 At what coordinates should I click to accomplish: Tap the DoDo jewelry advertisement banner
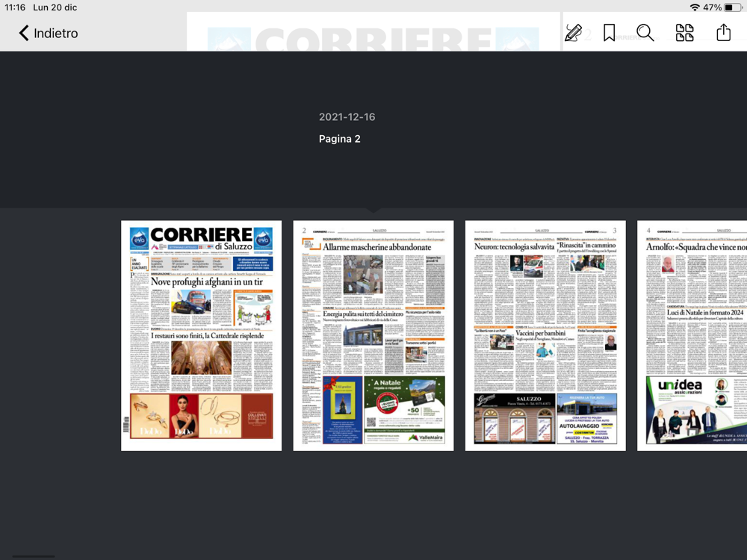(201, 416)
